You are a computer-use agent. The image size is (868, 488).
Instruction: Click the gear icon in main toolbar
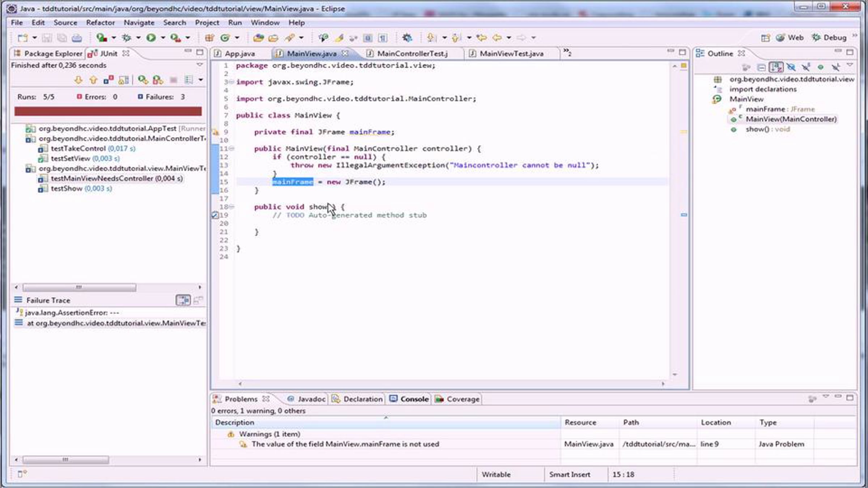(407, 38)
